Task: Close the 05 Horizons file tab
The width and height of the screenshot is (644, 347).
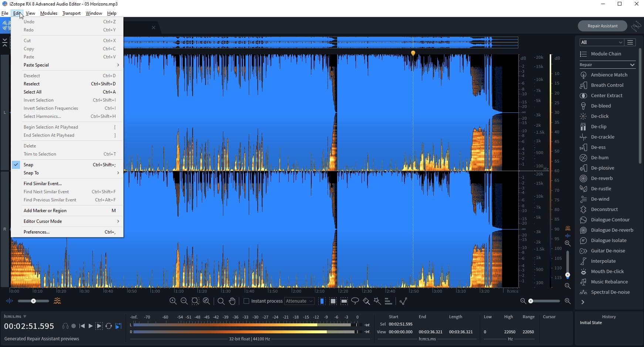Action: pos(153,28)
